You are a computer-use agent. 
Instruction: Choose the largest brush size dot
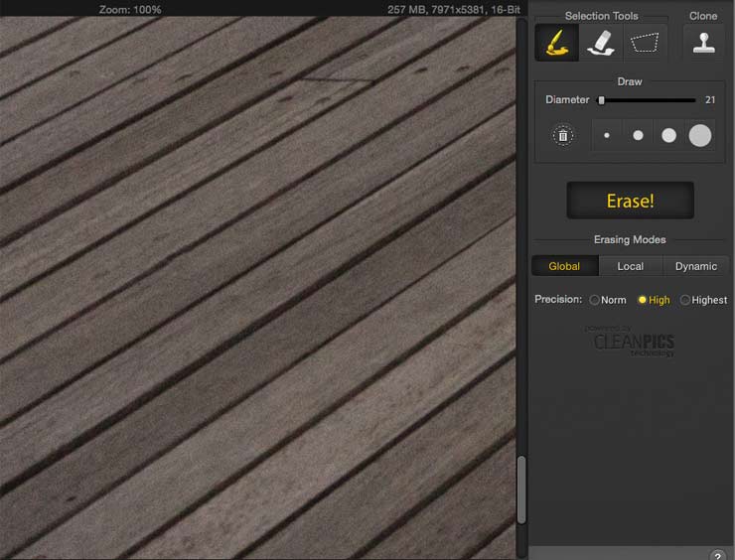tap(700, 135)
